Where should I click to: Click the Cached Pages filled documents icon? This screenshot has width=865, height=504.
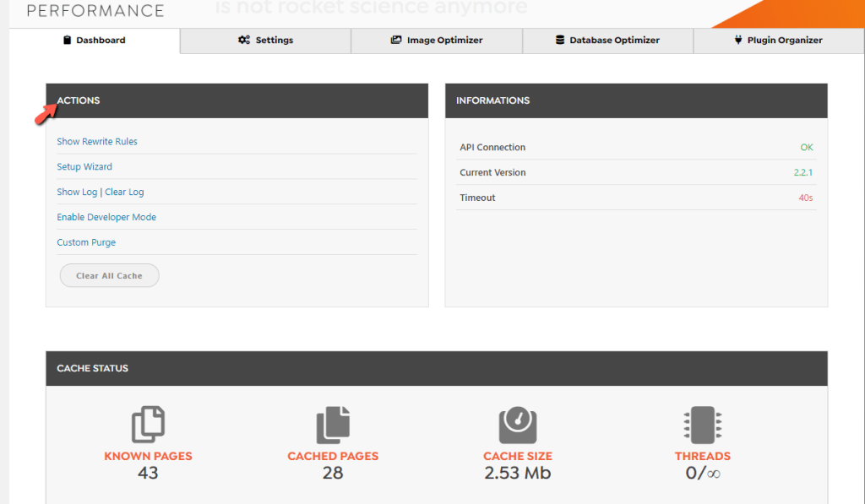(333, 425)
